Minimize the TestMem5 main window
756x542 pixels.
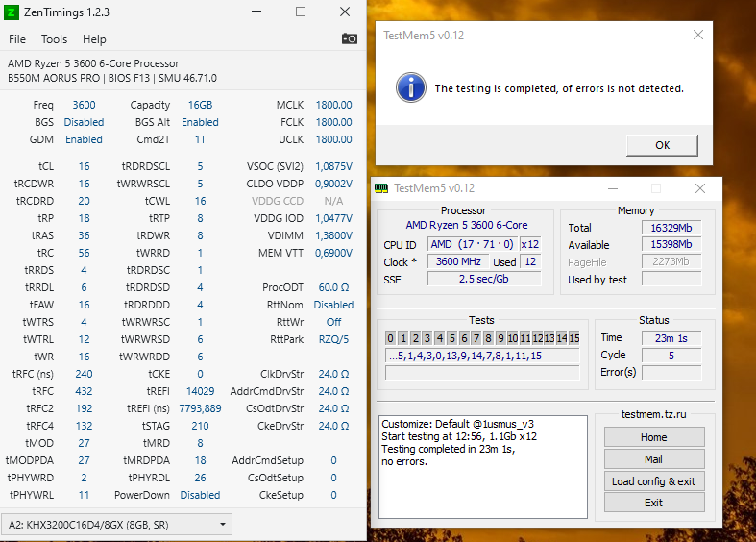click(613, 188)
